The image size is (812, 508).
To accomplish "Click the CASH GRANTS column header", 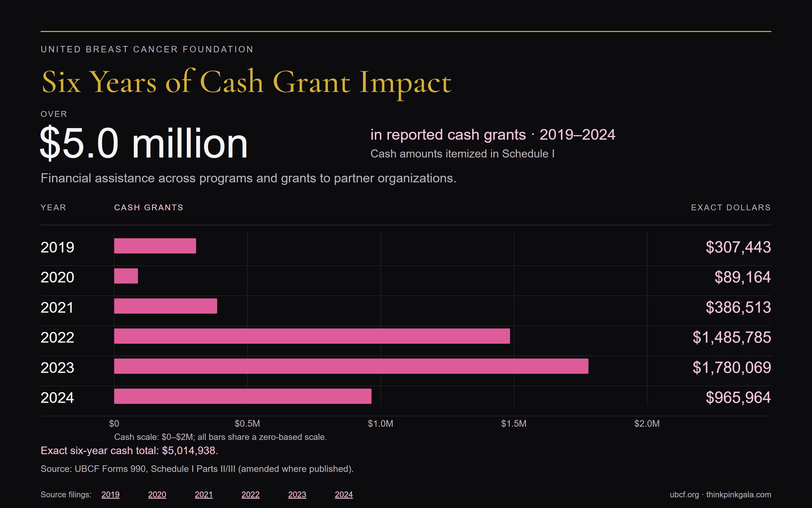I will tap(149, 208).
